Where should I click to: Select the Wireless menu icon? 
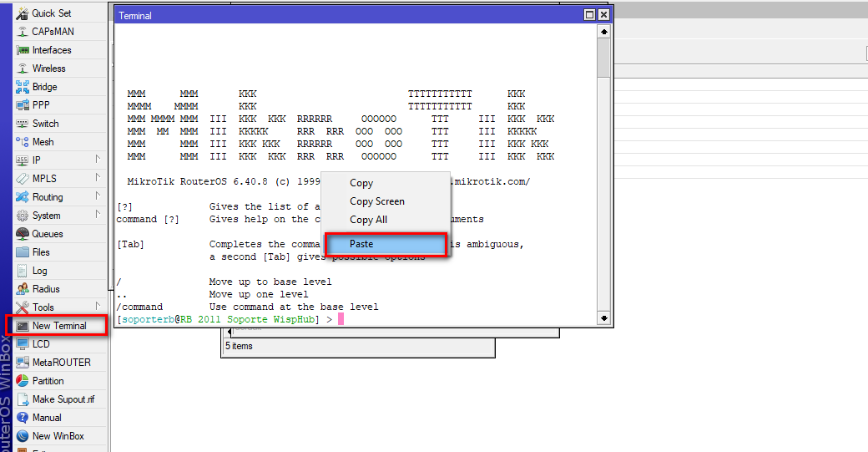coord(23,69)
